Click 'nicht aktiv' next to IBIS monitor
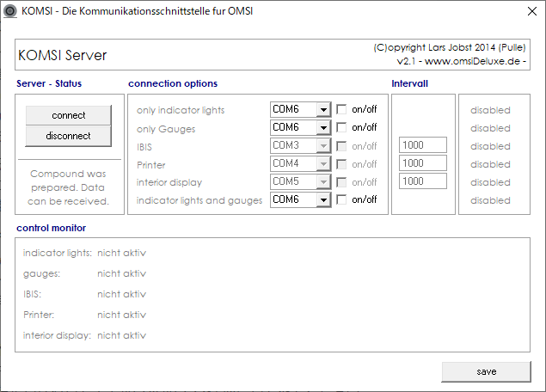This screenshot has height=392, width=546. pos(121,294)
